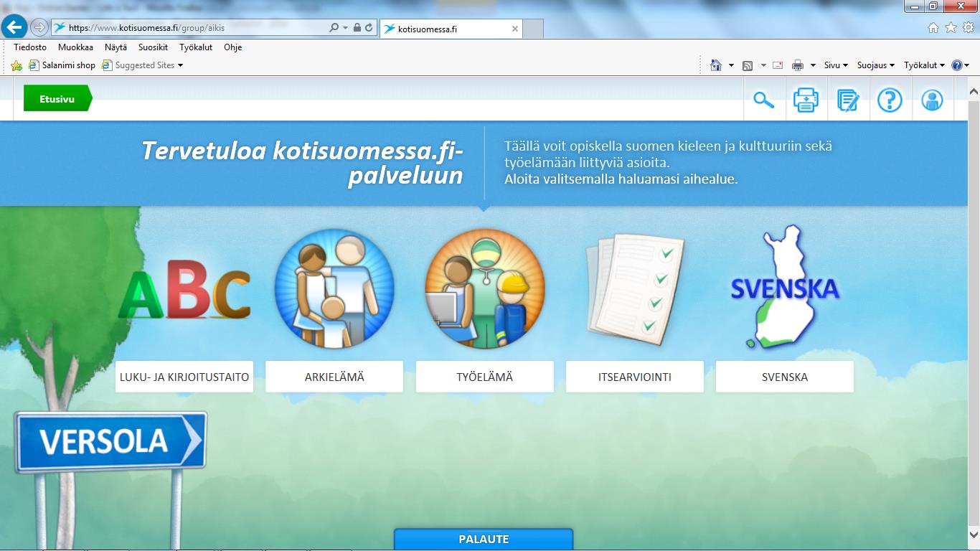The width and height of the screenshot is (980, 551).
Task: Click the address bar search magnifier icon
Action: click(x=334, y=28)
